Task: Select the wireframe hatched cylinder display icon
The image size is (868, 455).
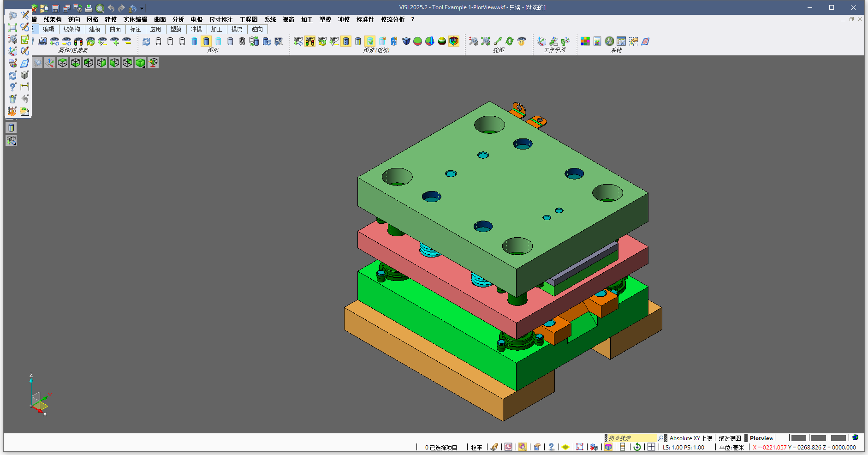Action: [242, 42]
